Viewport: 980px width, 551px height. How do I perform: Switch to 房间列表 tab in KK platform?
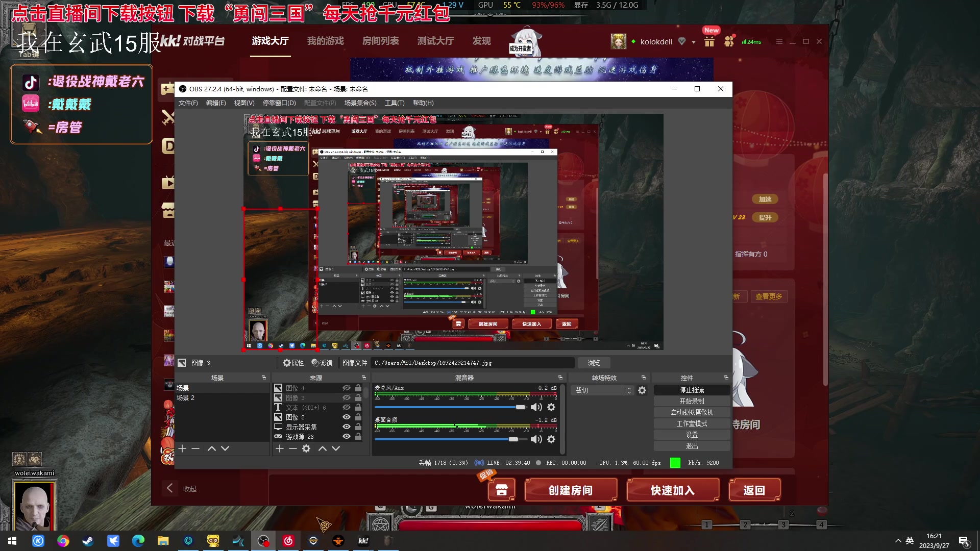click(x=381, y=41)
